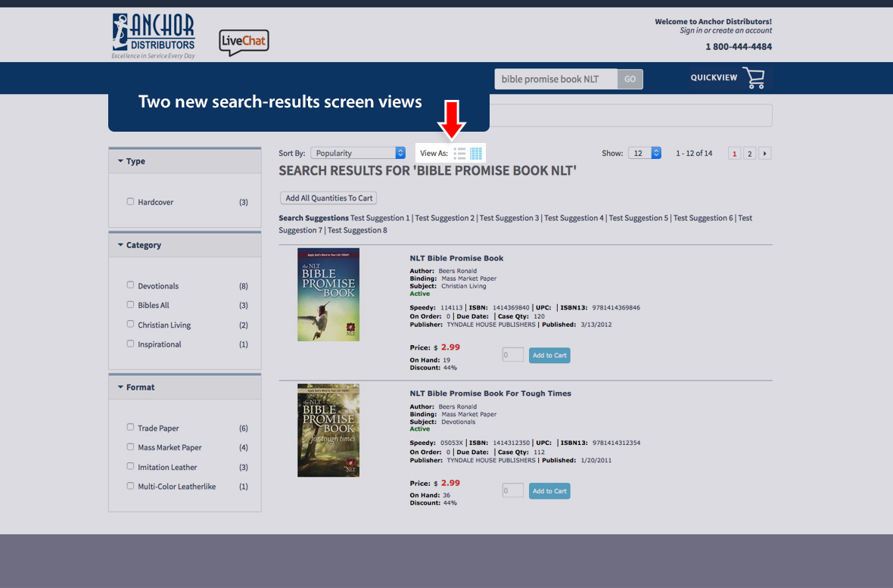Click Add All Quantities To Cart
This screenshot has width=893, height=588.
pos(328,198)
